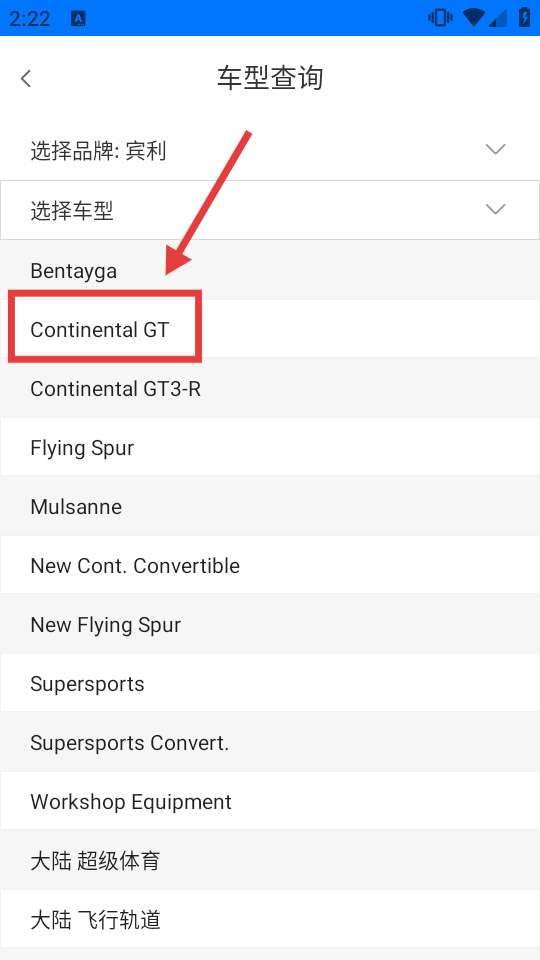Select the Mulsanne model

point(270,506)
